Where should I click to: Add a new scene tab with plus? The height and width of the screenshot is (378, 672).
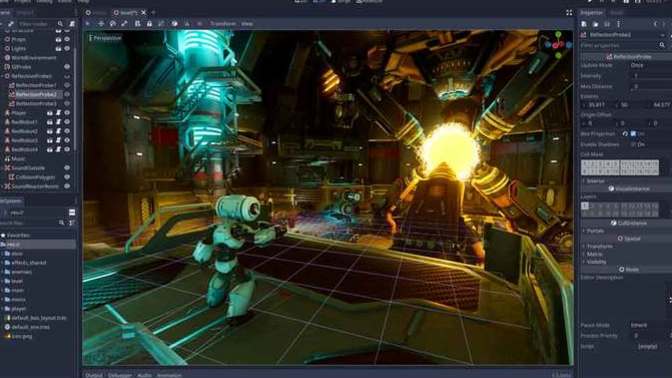pyautogui.click(x=153, y=12)
